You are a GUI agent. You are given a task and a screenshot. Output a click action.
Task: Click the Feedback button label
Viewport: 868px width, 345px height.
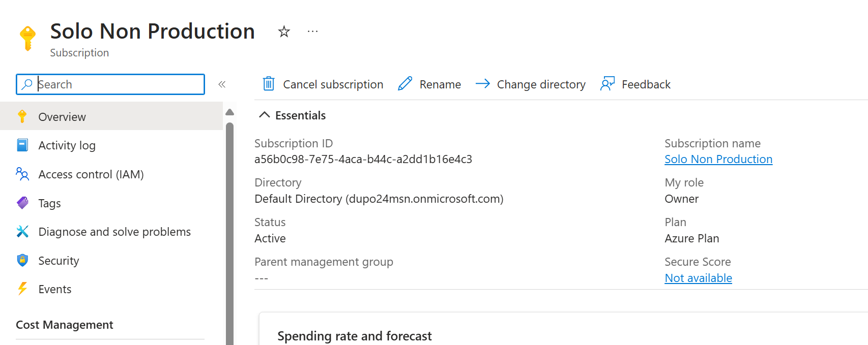(646, 84)
